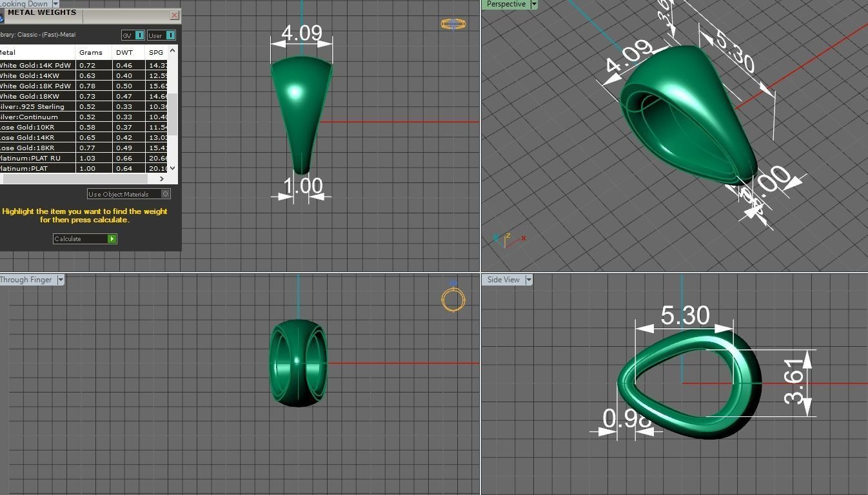
Task: Click the ring icon in Through Finger viewport
Action: pyautogui.click(x=453, y=299)
